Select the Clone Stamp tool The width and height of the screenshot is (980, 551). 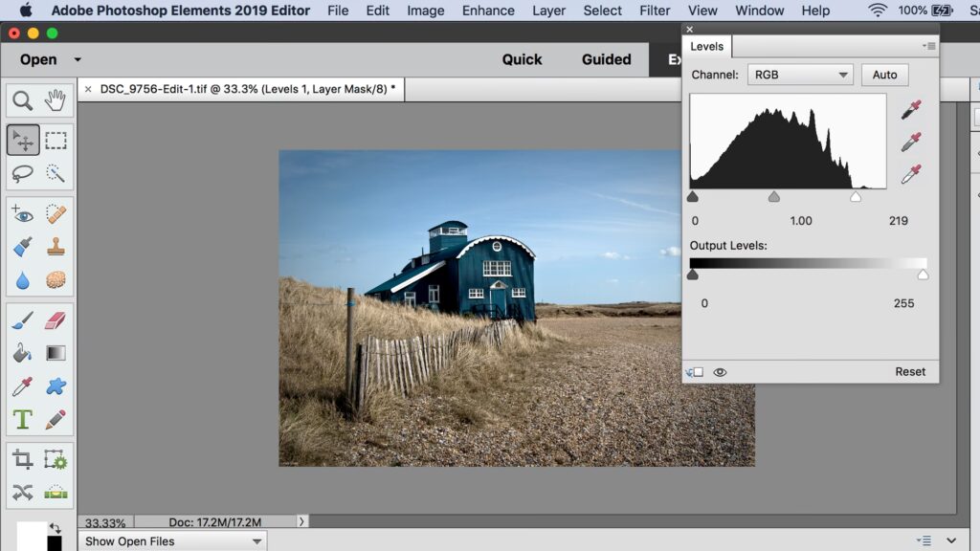pyautogui.click(x=56, y=247)
